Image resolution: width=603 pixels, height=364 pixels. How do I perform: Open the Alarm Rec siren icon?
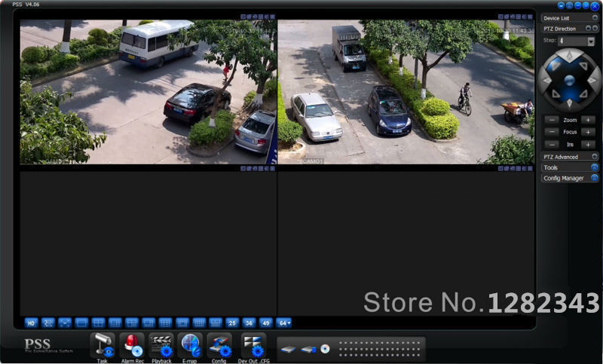point(132,344)
